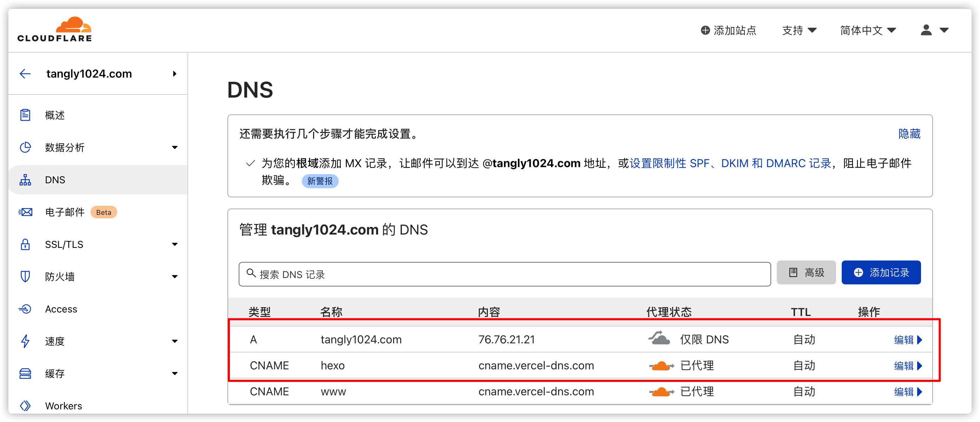980x422 pixels.
Task: Toggle orange proxy cloud for hexo record
Action: pyautogui.click(x=661, y=366)
